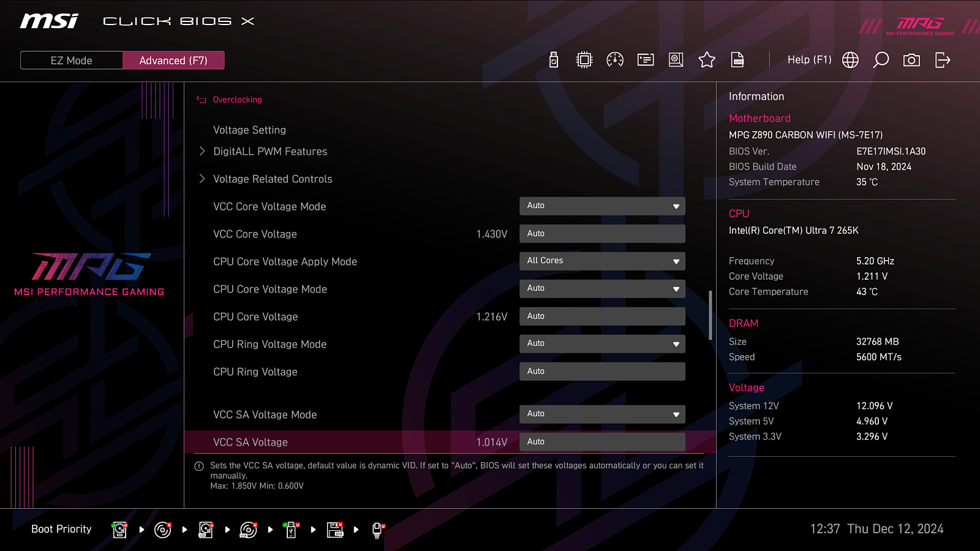This screenshot has width=980, height=551.
Task: Select the CPU Core Voltage Apply Mode label
Action: coord(285,261)
